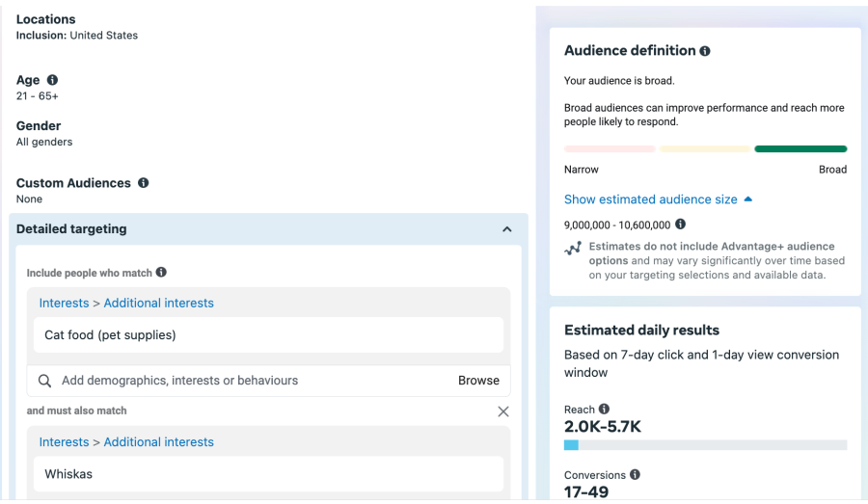Screen dimensions: 868x504
Task: Click the search magnifier icon in targeting field
Action: tap(44, 381)
